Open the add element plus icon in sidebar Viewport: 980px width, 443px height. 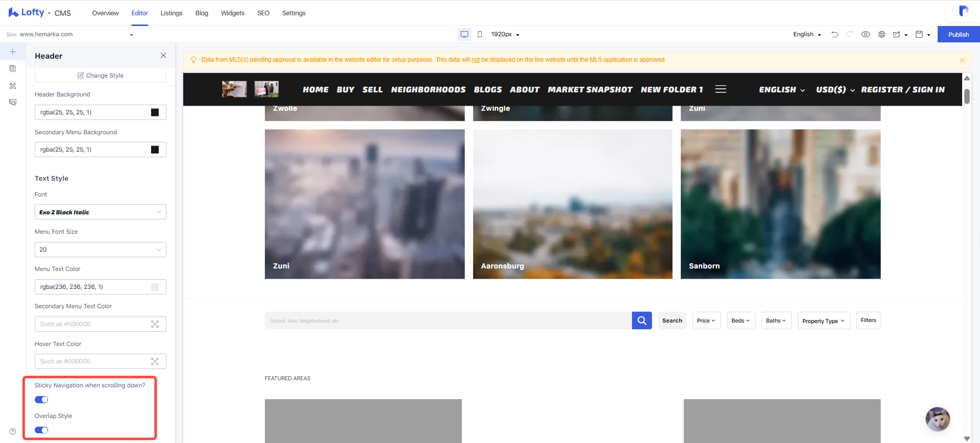point(13,52)
